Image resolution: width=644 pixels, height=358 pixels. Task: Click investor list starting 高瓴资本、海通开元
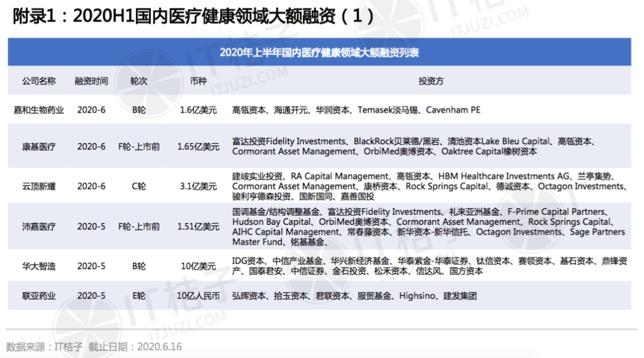pyautogui.click(x=356, y=110)
